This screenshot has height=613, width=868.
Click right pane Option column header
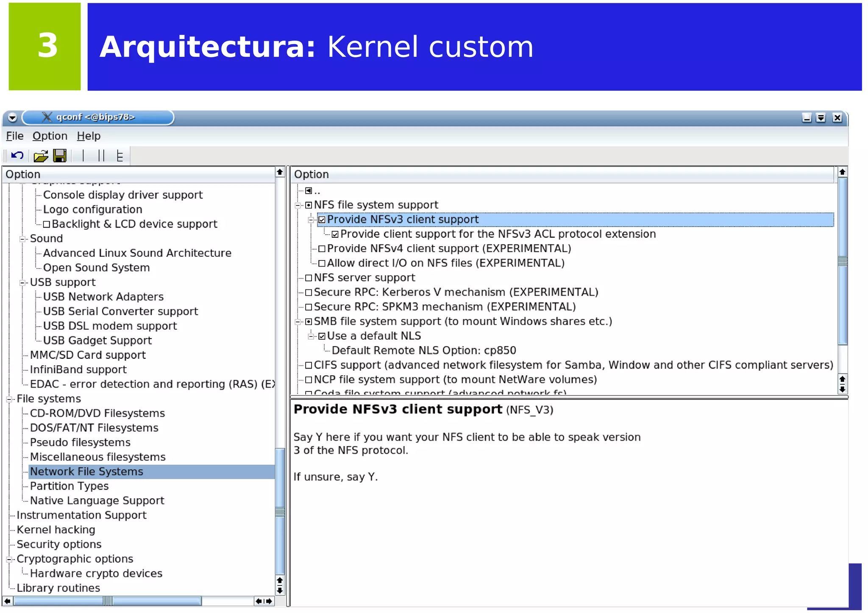click(x=562, y=175)
